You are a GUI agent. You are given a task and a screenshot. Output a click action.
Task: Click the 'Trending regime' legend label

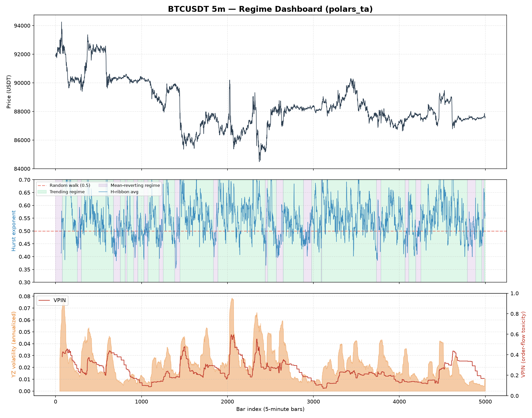pos(67,192)
